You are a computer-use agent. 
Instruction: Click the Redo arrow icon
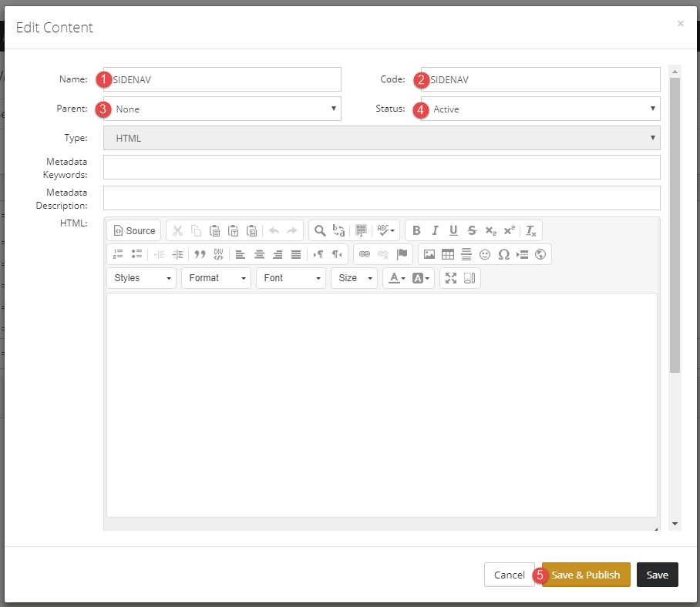(292, 230)
